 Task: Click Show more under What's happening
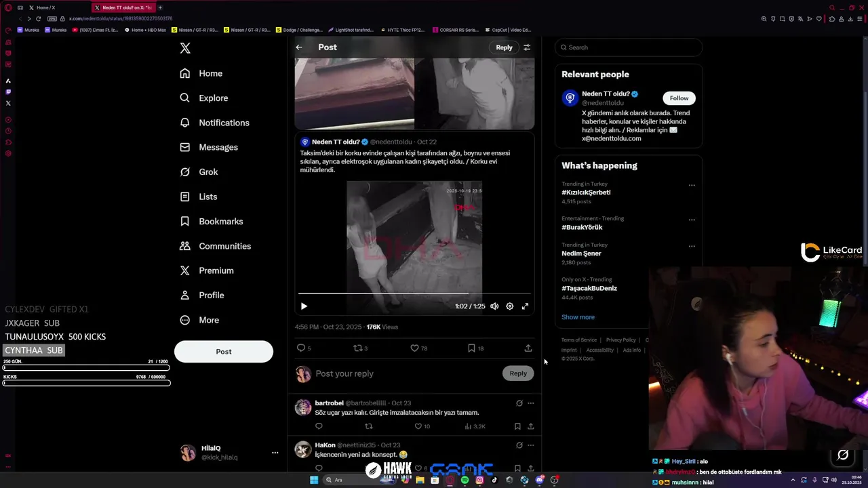point(578,317)
